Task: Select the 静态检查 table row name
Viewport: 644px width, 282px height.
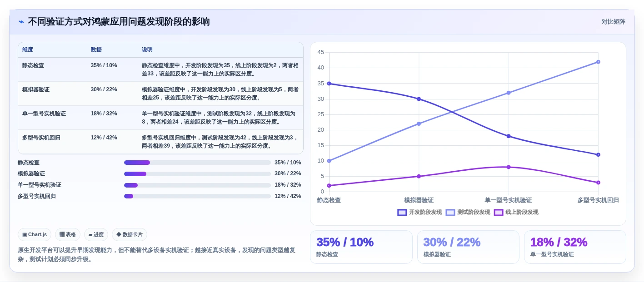Action: 33,65
